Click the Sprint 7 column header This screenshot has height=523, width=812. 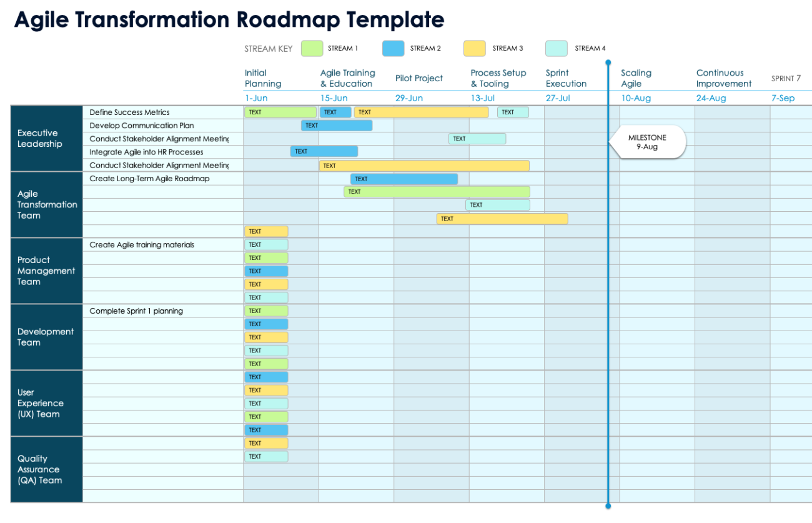click(785, 78)
